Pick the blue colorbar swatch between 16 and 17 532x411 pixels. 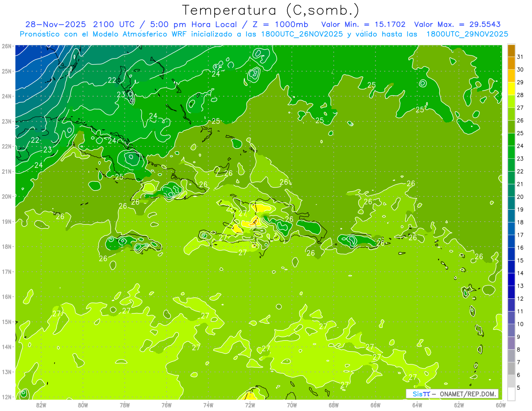pos(511,241)
